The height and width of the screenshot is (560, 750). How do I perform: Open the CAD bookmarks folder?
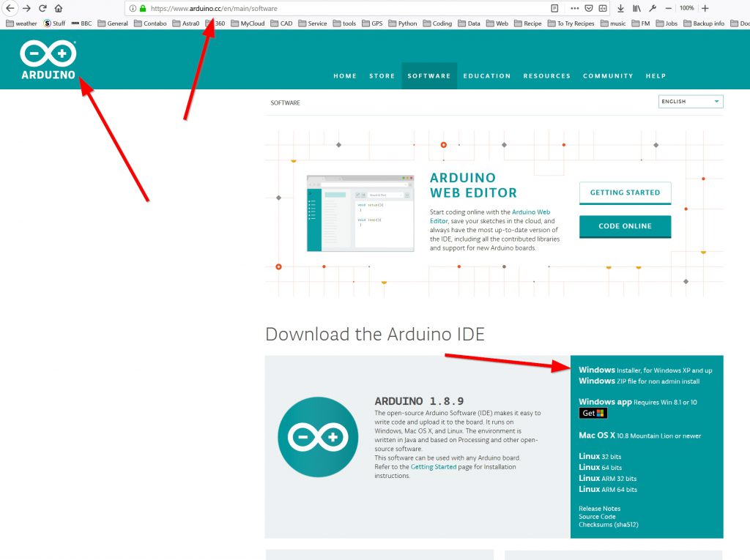click(281, 23)
